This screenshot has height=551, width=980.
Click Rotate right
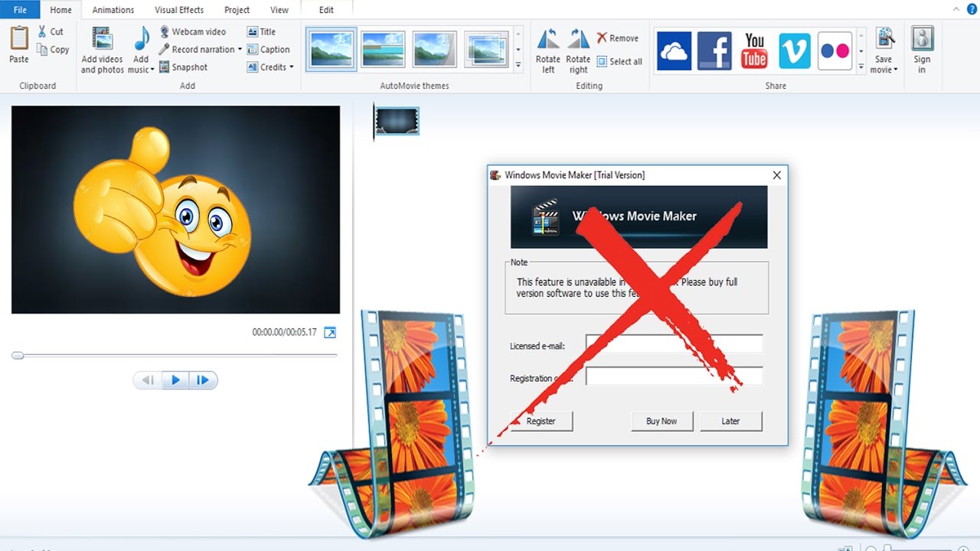(578, 51)
